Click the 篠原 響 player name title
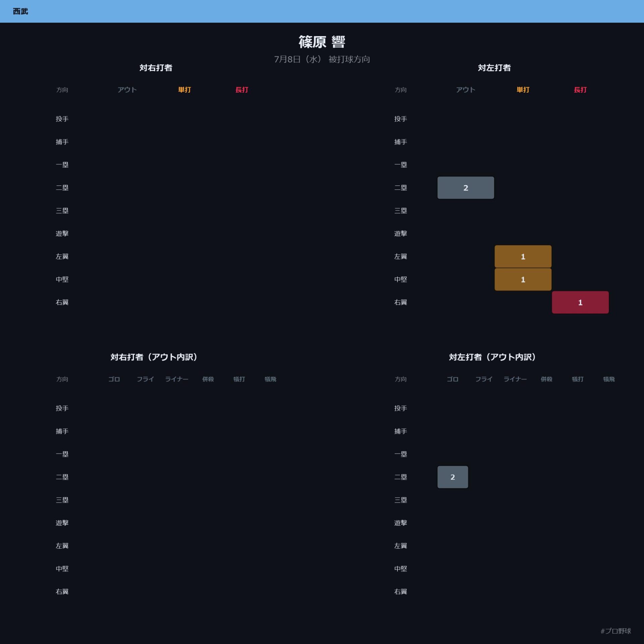The height and width of the screenshot is (644, 644). pyautogui.click(x=322, y=42)
